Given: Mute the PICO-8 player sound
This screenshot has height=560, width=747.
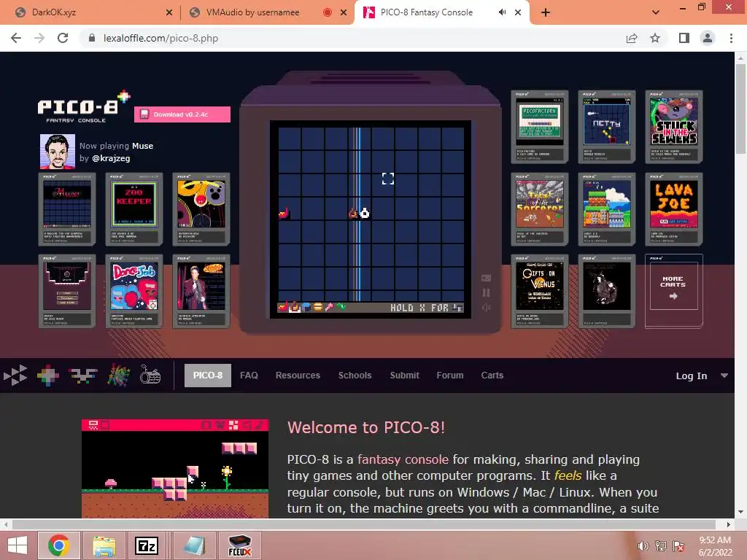Looking at the screenshot, I should (x=486, y=308).
